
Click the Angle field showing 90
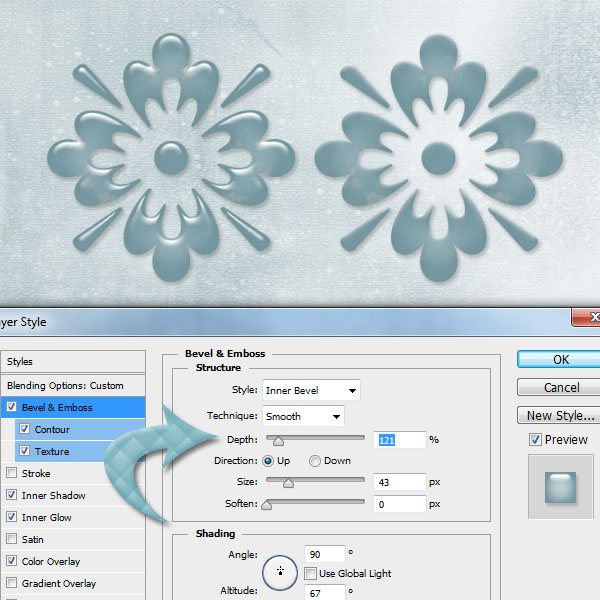point(324,554)
